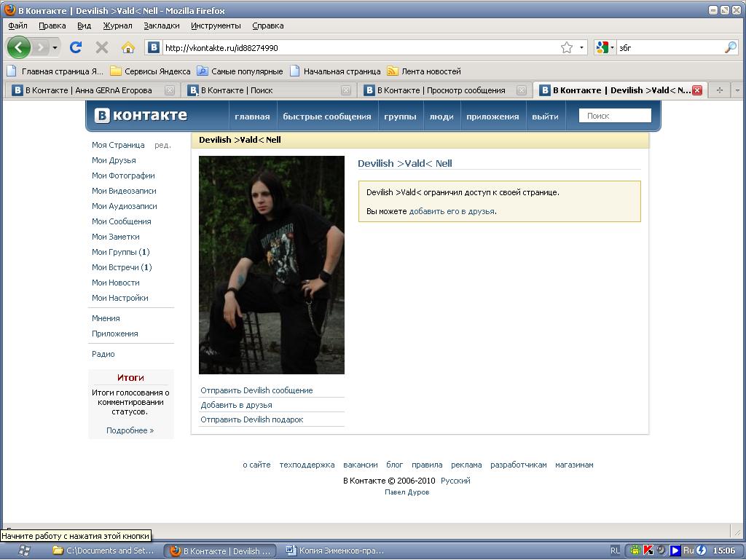The width and height of the screenshot is (746, 560).
Task: Close the Просмотр сообщения tab
Action: 522,90
